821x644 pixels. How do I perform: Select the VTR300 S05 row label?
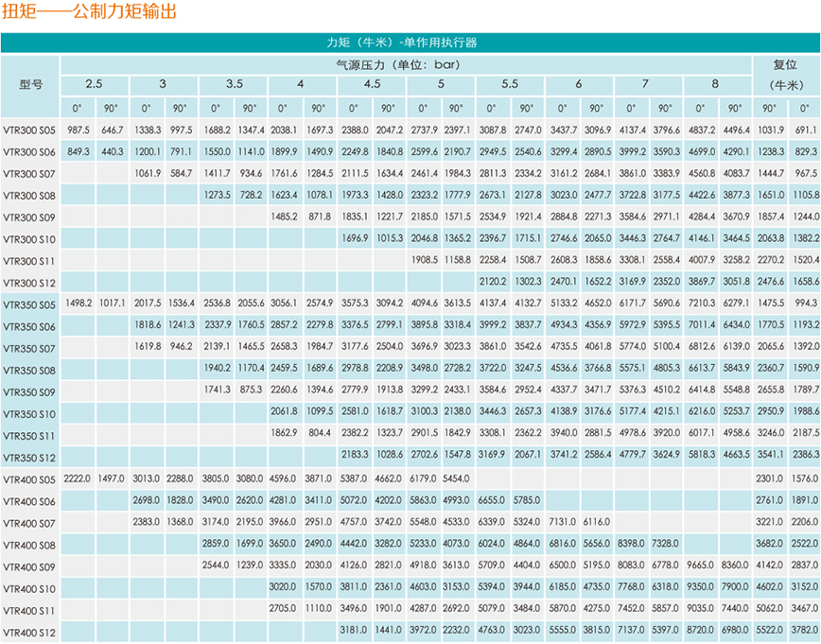[x=30, y=130]
